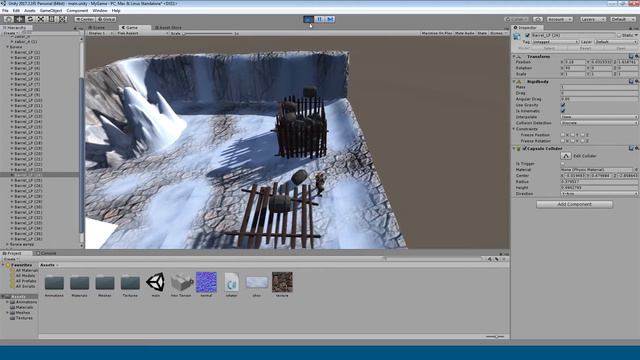Click the Add Component button
The height and width of the screenshot is (360, 640).
coord(574,204)
